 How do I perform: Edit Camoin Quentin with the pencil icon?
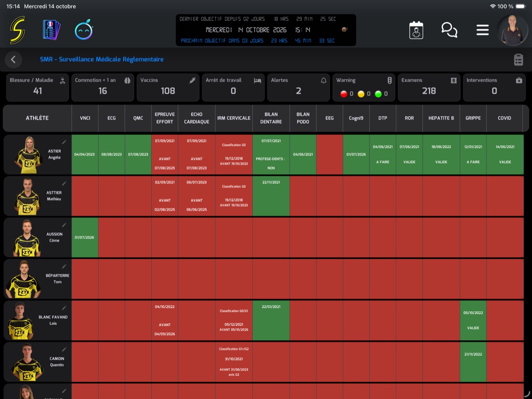pyautogui.click(x=64, y=349)
